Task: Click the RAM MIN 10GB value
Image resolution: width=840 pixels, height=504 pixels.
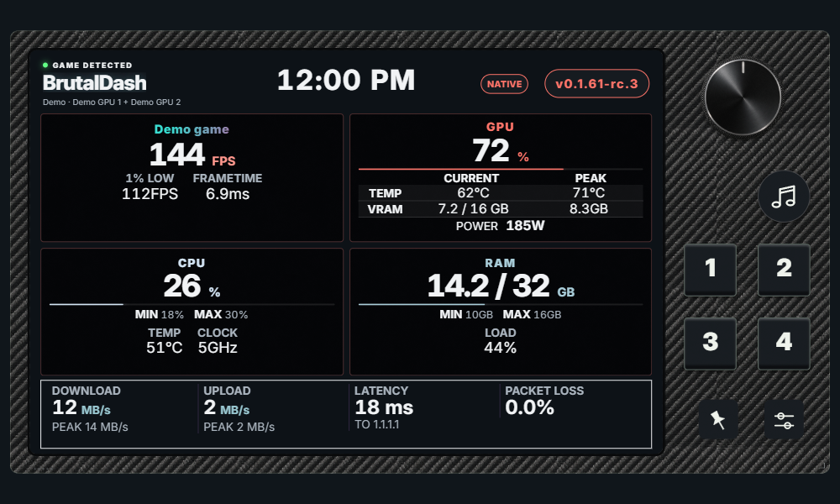Action: click(466, 314)
